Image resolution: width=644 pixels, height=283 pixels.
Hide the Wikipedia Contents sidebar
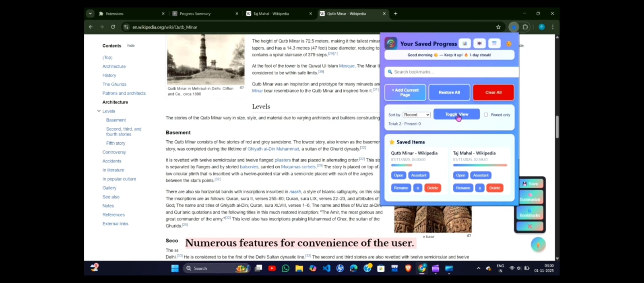(131, 46)
